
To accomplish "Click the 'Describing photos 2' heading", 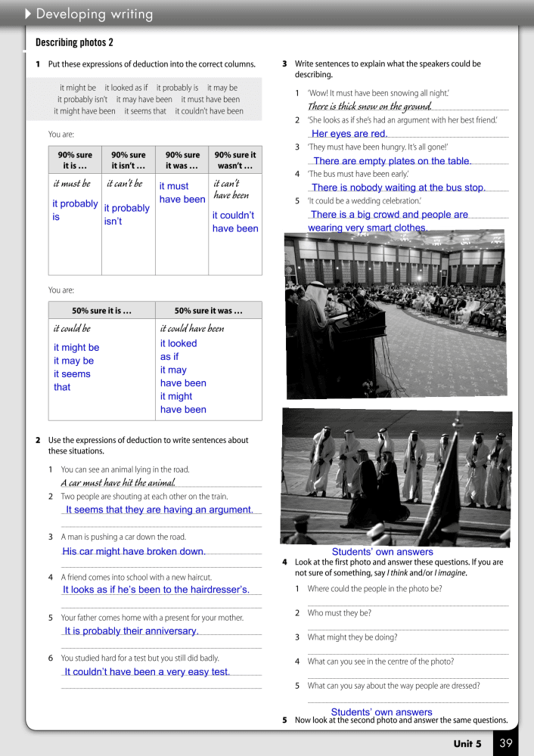I will tap(74, 42).
